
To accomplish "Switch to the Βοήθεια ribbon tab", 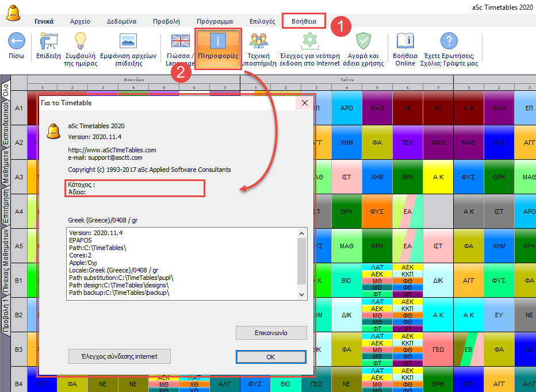I will (x=304, y=21).
